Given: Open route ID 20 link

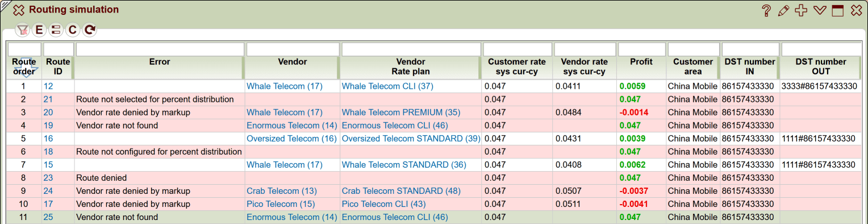Looking at the screenshot, I should pyautogui.click(x=48, y=112).
